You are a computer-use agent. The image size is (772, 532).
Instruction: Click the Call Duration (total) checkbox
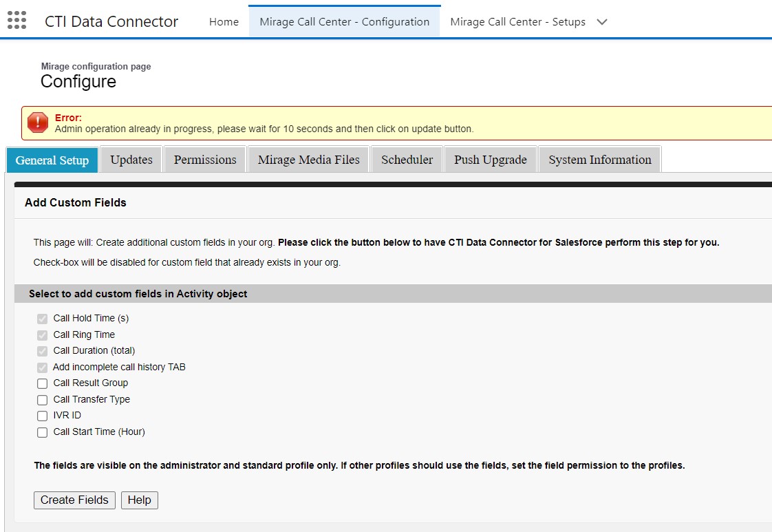(43, 351)
